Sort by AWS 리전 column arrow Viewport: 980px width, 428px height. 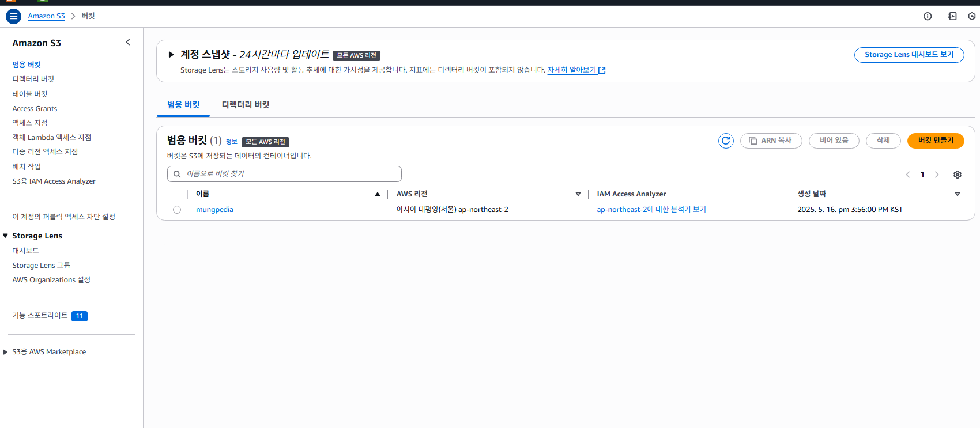pyautogui.click(x=578, y=194)
